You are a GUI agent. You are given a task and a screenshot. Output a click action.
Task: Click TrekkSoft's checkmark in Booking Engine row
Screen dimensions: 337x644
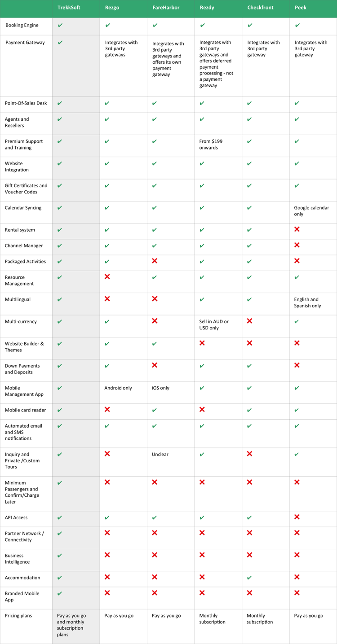coord(60,26)
